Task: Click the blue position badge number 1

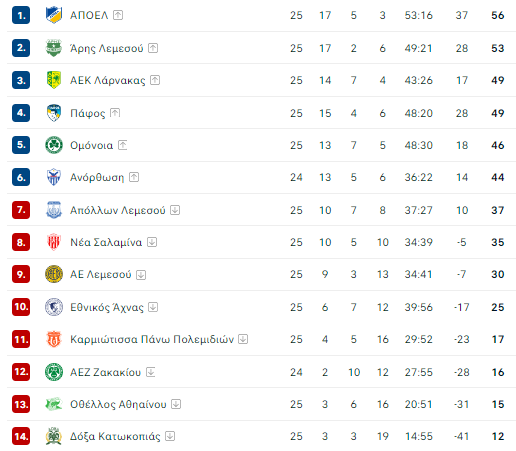Action: [x=21, y=15]
